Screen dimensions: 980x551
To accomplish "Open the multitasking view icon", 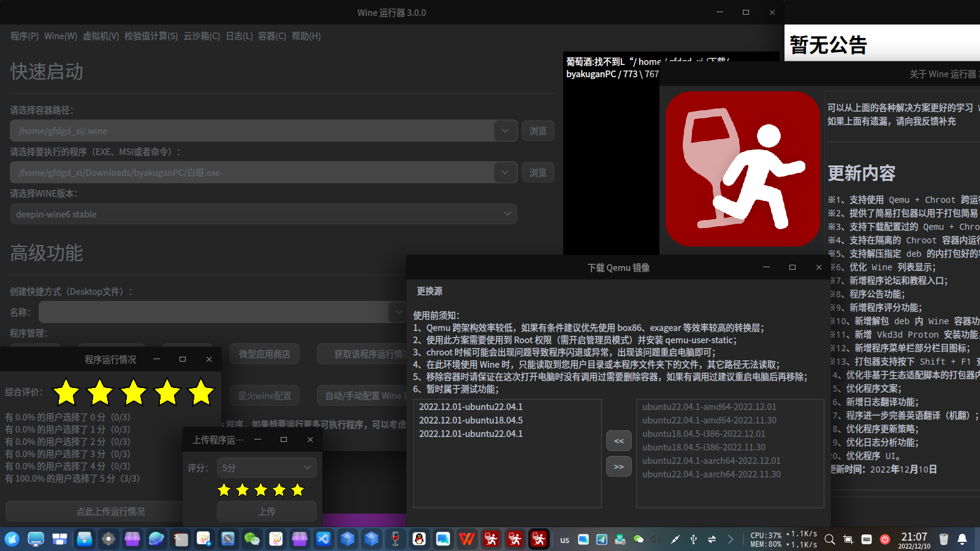I will click(x=60, y=539).
